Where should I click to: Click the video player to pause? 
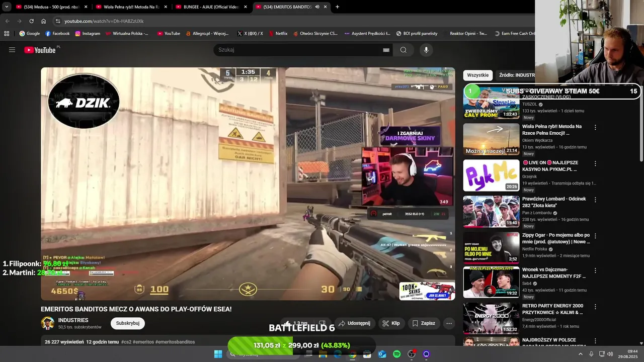(248, 184)
